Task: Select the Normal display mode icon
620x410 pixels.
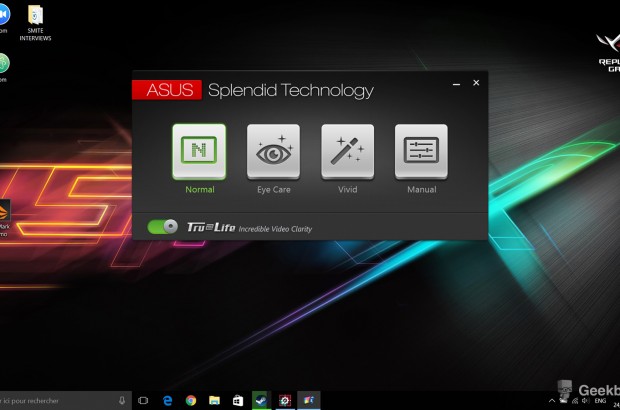Action: tap(199, 151)
